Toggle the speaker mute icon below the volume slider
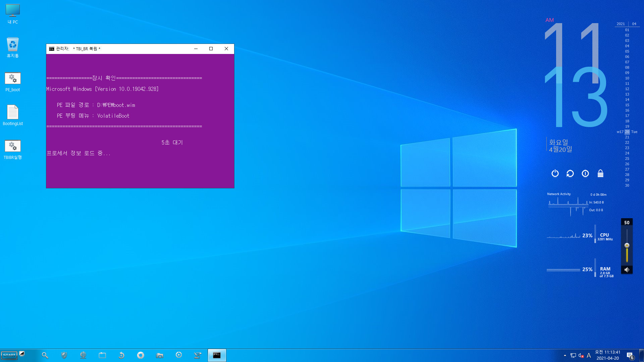This screenshot has height=362, width=644. [627, 269]
